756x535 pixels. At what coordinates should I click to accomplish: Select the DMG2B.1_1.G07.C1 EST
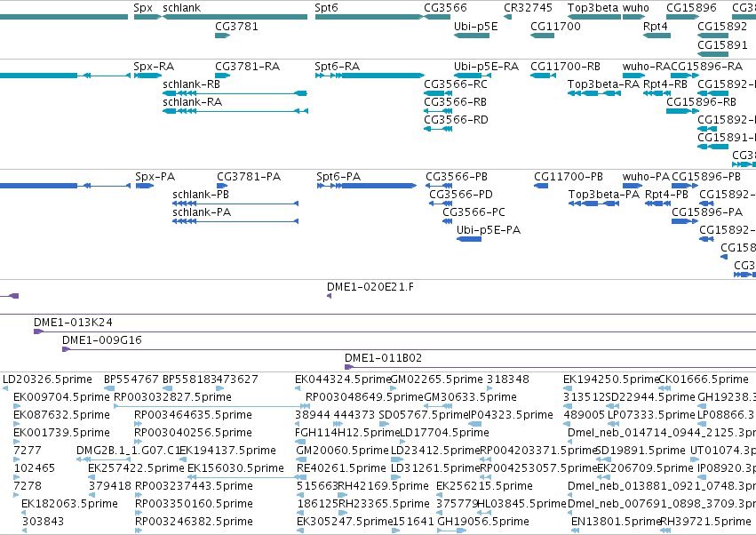103,459
